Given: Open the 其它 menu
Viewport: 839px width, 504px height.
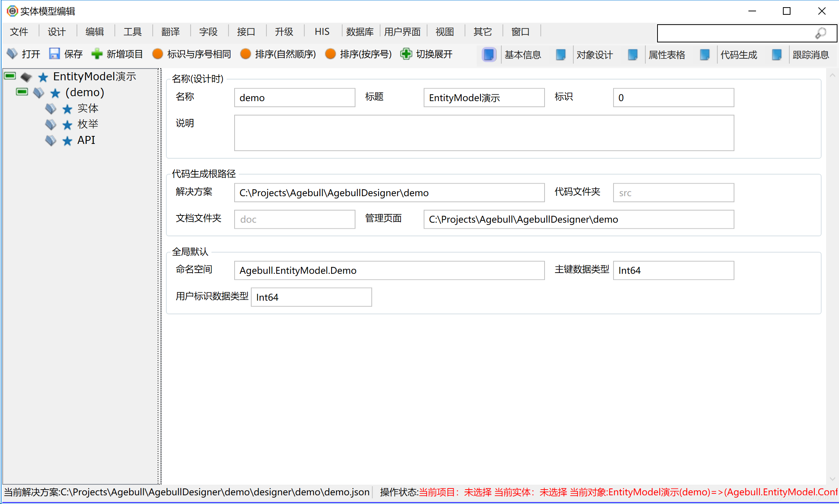Looking at the screenshot, I should (x=483, y=32).
